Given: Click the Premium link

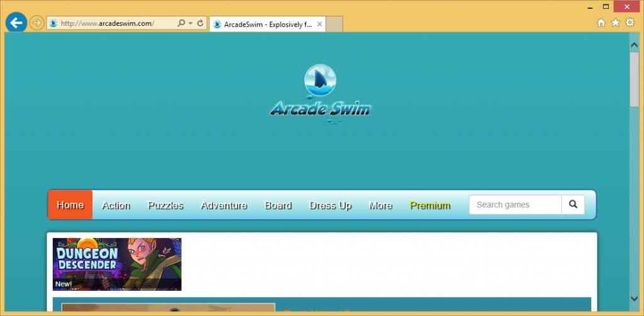Looking at the screenshot, I should [x=430, y=205].
